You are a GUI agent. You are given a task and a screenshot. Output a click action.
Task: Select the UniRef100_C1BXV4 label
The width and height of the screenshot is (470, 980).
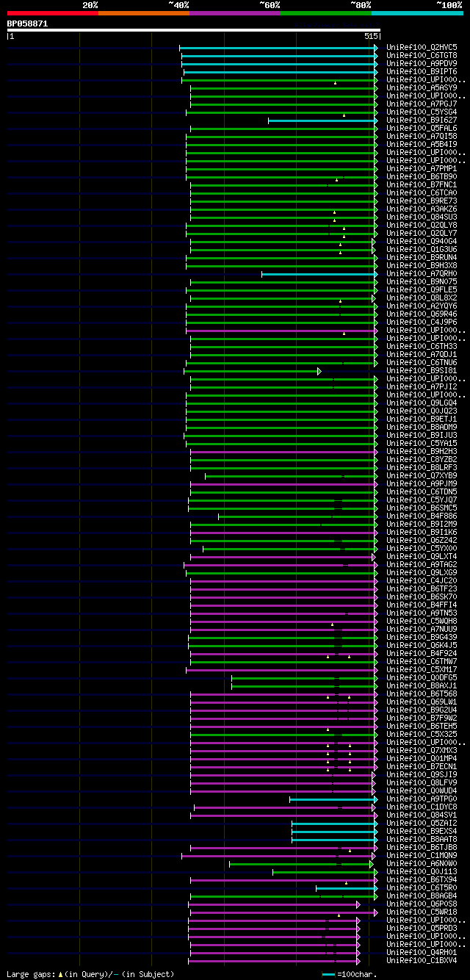pyautogui.click(x=422, y=960)
